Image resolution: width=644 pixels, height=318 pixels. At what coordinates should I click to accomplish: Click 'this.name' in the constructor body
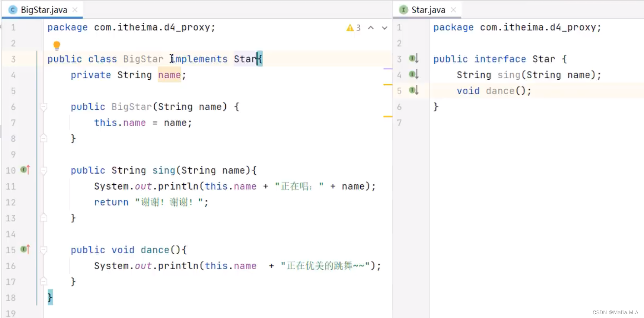click(120, 123)
